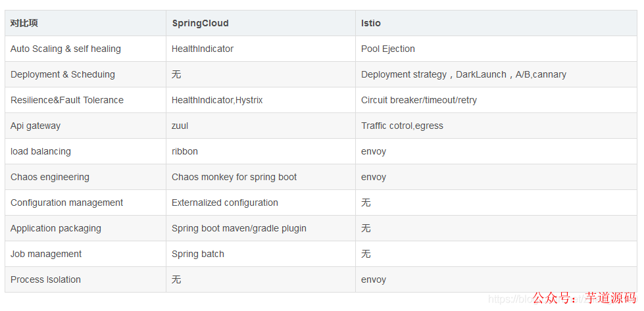Select the HealthIndicator,Hystrix cell
Screen dimensions: 644x311
217,100
